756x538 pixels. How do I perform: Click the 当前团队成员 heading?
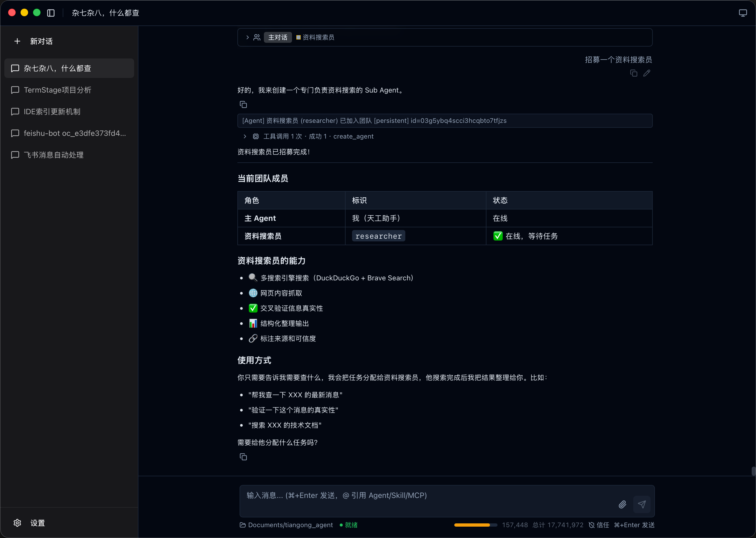click(x=263, y=179)
